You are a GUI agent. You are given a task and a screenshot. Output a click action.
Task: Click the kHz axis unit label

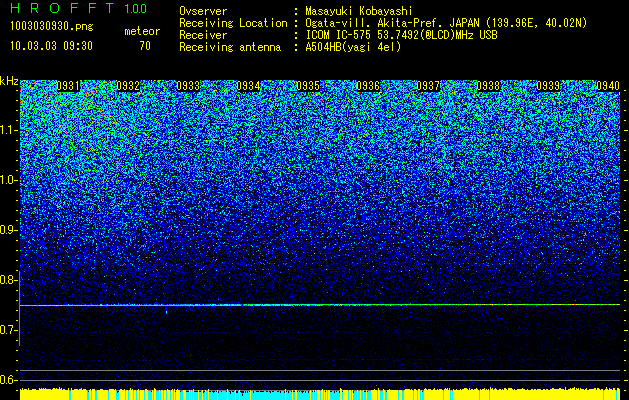coord(9,81)
